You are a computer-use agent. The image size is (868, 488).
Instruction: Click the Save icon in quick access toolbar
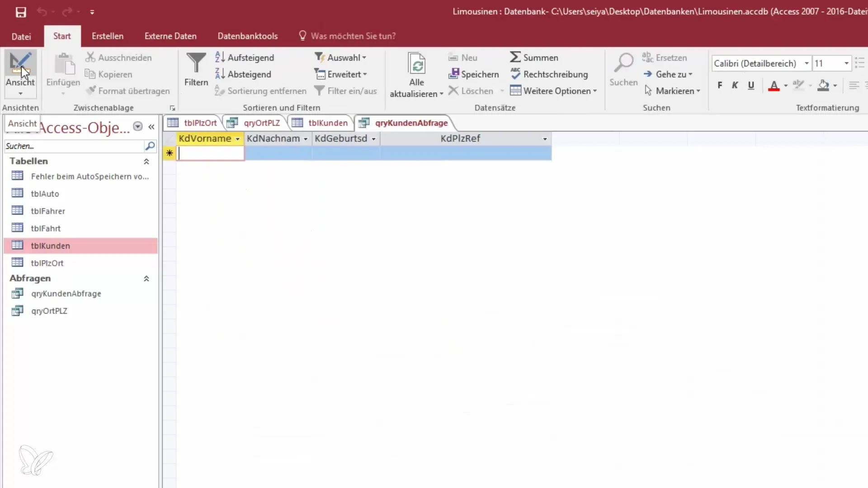point(21,12)
